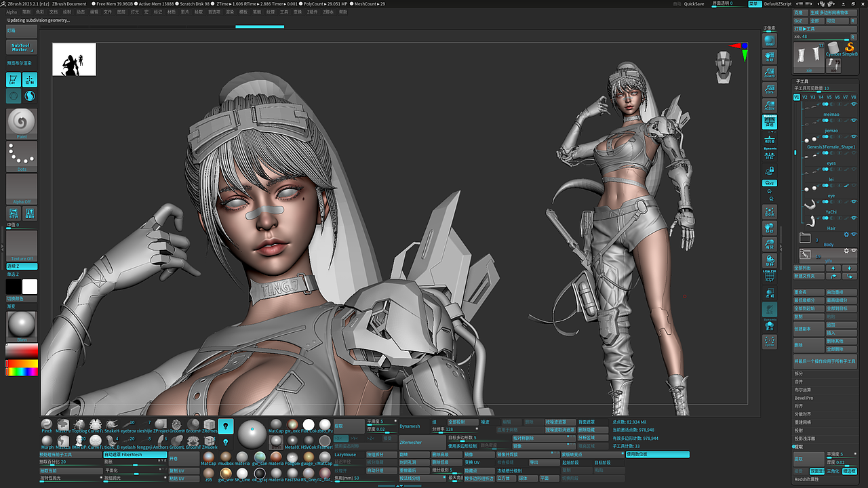Click the GoZ button
868x488 pixels.
point(799,21)
